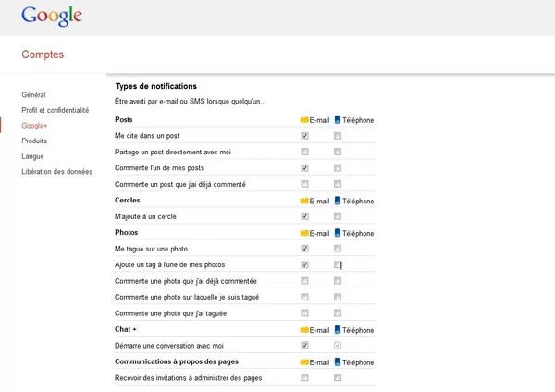The width and height of the screenshot is (555, 392).
Task: Click the phone icon in Cercles header
Action: pyautogui.click(x=338, y=201)
